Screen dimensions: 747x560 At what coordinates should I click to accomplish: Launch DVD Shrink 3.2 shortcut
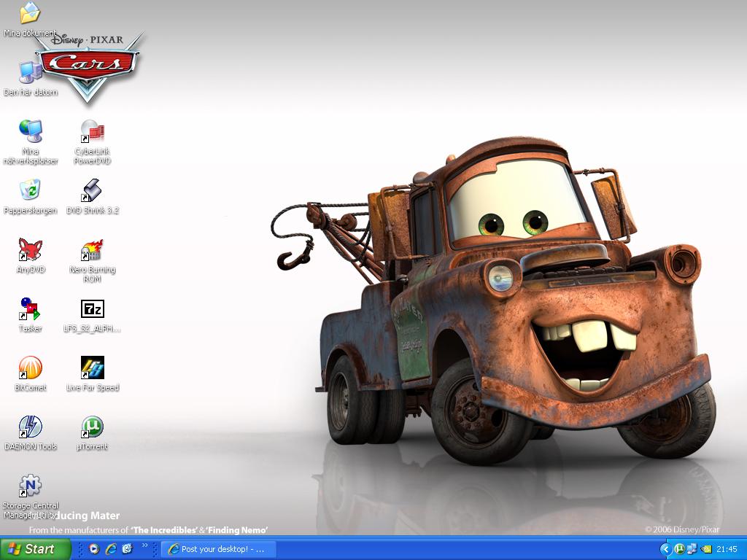coord(92,190)
